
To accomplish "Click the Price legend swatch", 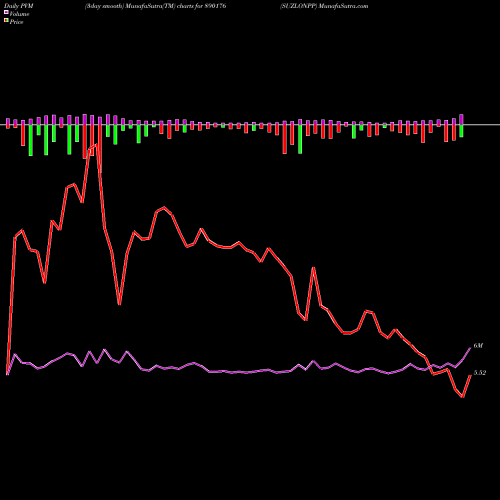I will pyautogui.click(x=6, y=21).
